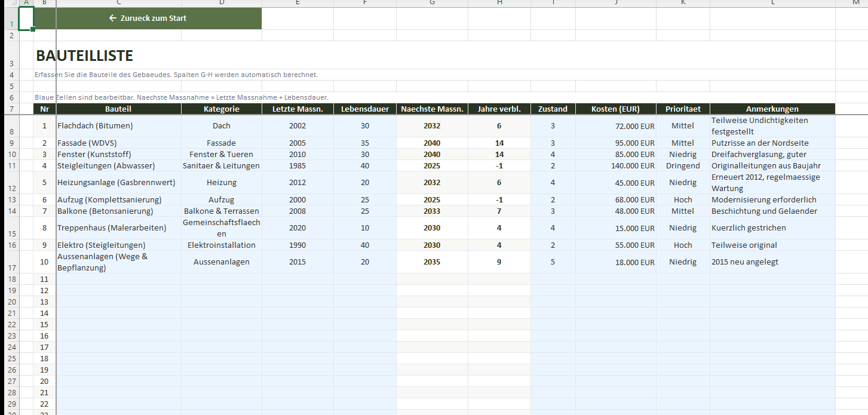
Task: Select the Zustand value 5 for Aussenanlagen
Action: pos(553,262)
